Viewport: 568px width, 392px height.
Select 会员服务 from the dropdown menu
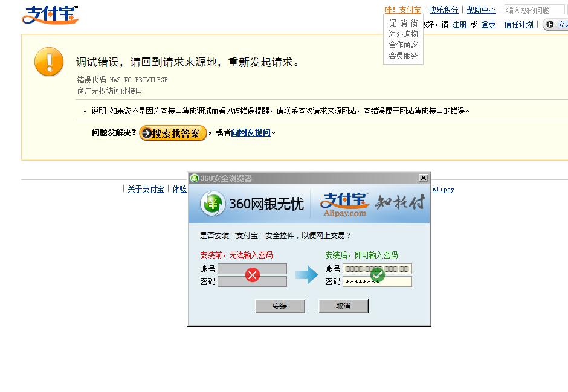pyautogui.click(x=403, y=56)
